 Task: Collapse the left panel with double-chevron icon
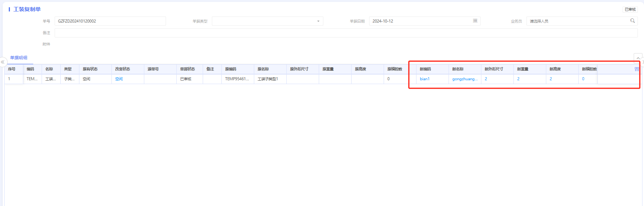(3, 62)
